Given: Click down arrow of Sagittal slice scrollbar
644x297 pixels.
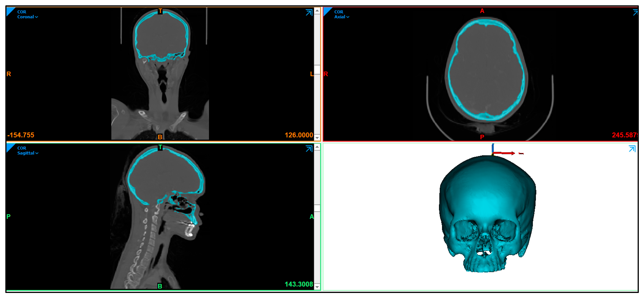Looking at the screenshot, I should pos(317,287).
